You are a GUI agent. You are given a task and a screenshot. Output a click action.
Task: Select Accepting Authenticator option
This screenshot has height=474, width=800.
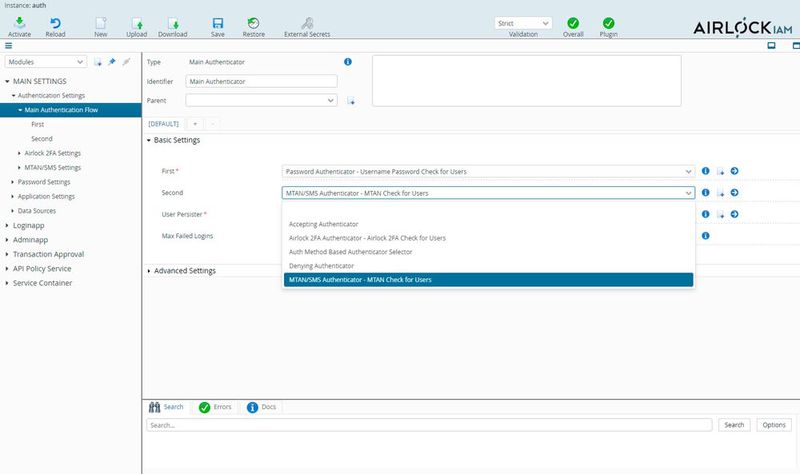[x=488, y=224]
